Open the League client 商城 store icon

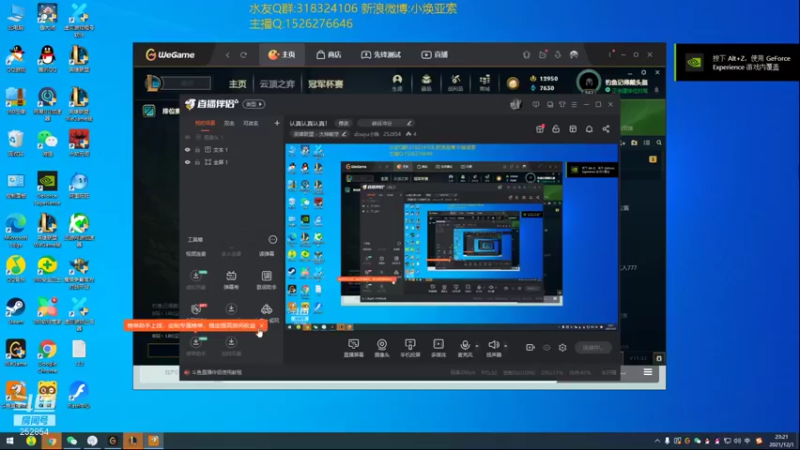pyautogui.click(x=484, y=83)
